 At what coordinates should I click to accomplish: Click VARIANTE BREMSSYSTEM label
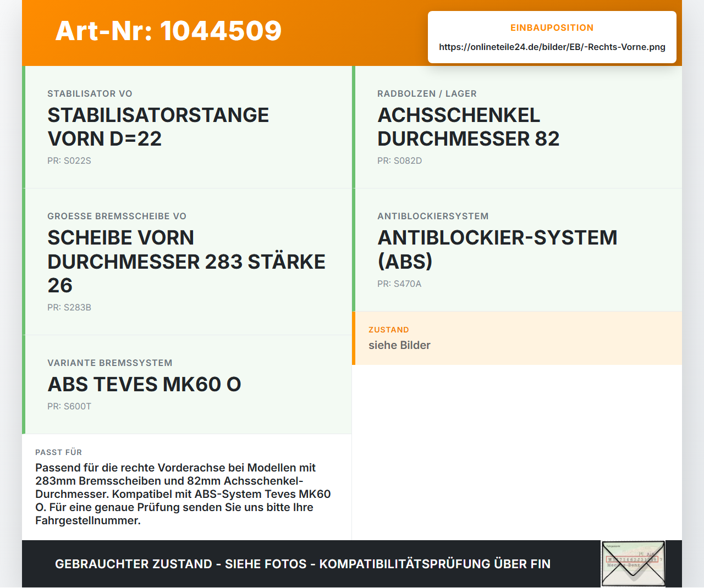[110, 363]
